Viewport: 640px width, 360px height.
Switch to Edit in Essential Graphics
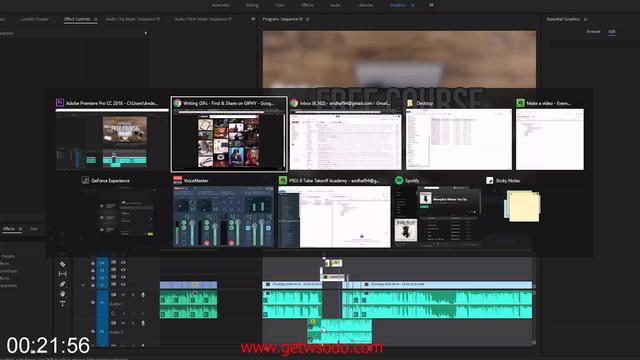(612, 31)
